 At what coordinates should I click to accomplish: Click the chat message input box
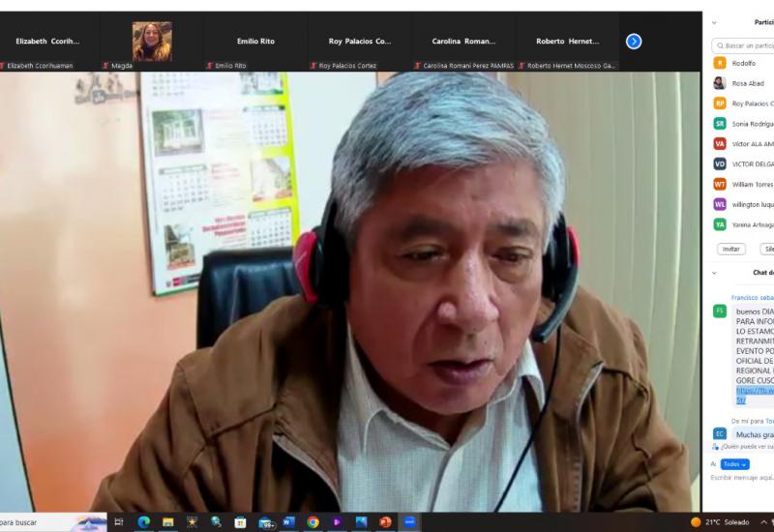(741, 478)
